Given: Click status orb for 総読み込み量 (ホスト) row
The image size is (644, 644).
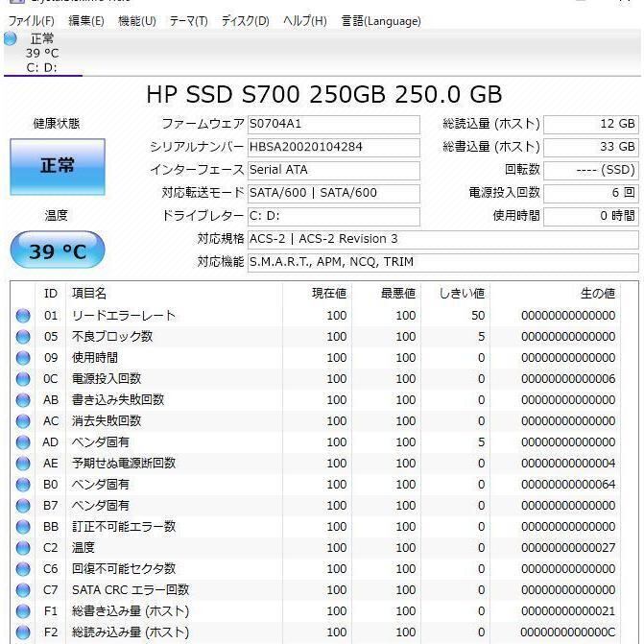Looking at the screenshot, I should point(23,632).
